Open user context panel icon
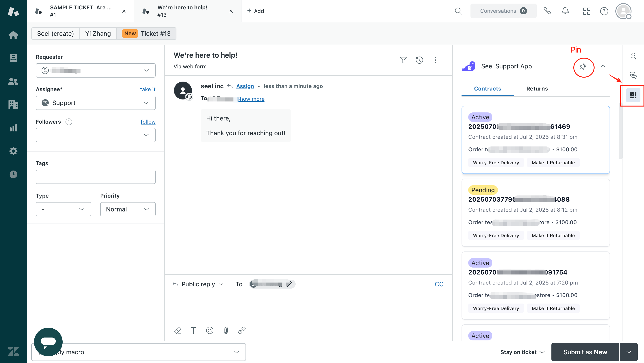The width and height of the screenshot is (644, 363). pyautogui.click(x=633, y=56)
